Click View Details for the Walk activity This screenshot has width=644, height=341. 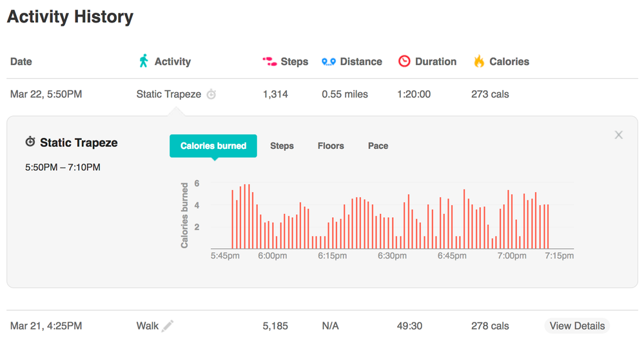point(577,326)
